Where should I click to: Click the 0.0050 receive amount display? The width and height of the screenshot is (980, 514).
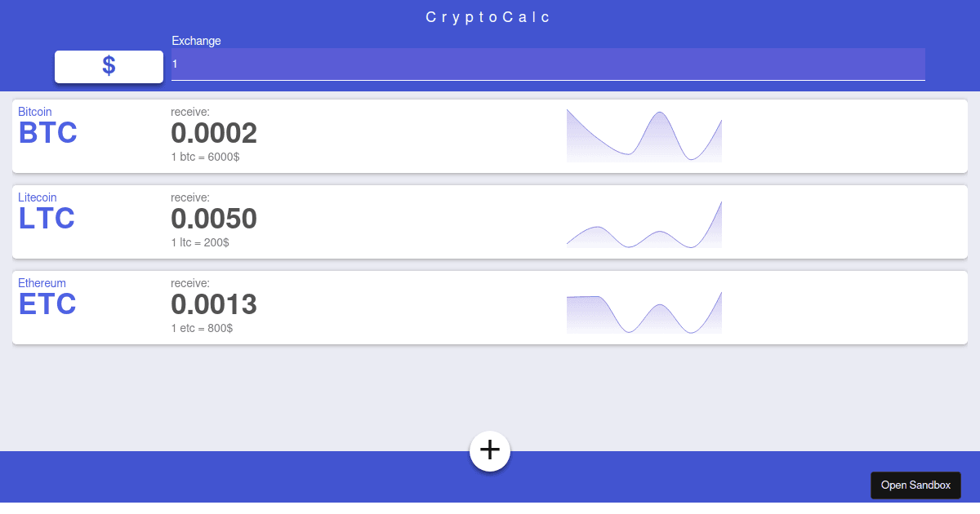click(x=214, y=218)
